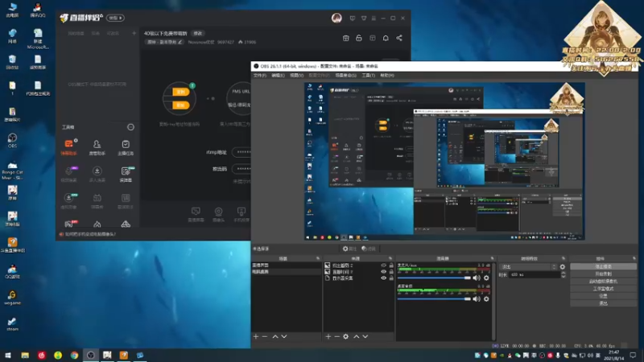Open the notification bell in streaming companion
Image resolution: width=644 pixels, height=362 pixels.
(x=386, y=38)
